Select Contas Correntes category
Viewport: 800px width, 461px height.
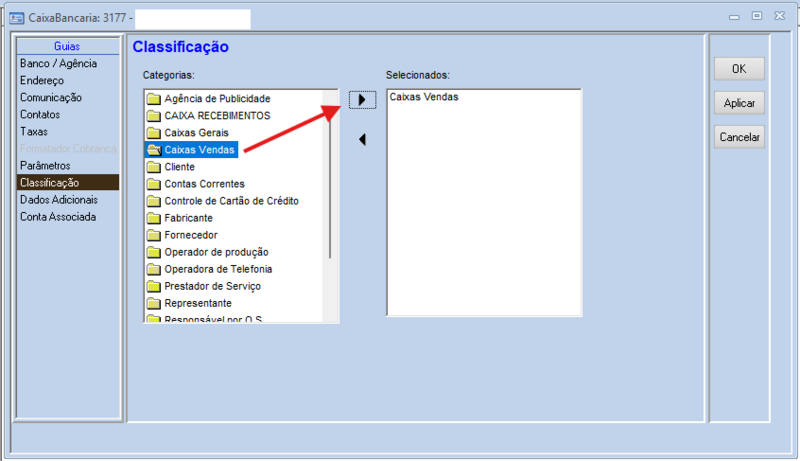pyautogui.click(x=205, y=184)
